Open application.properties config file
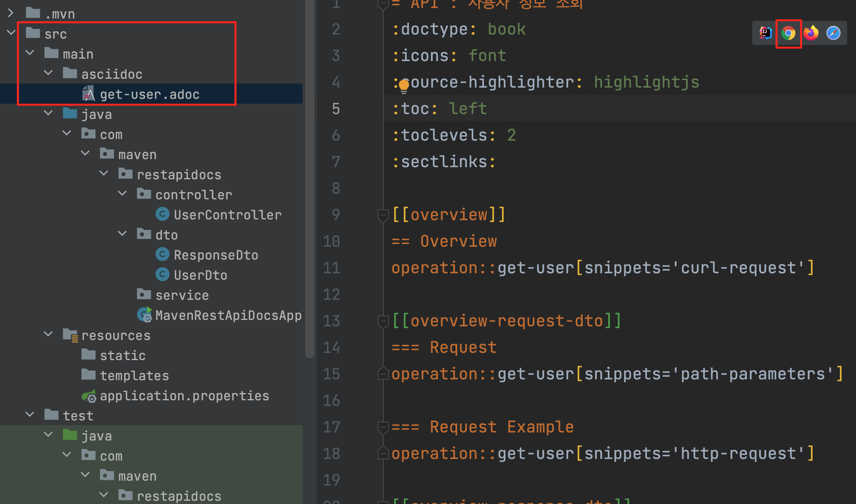This screenshot has width=856, height=504. point(184,396)
